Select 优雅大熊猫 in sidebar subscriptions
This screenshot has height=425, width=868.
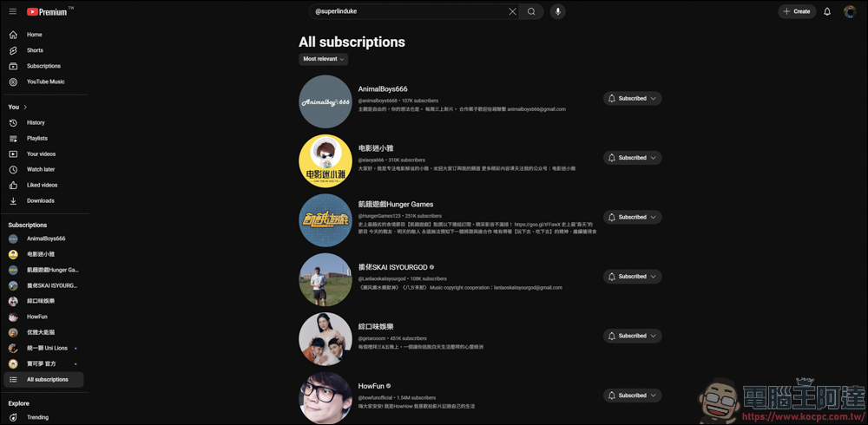(x=43, y=332)
